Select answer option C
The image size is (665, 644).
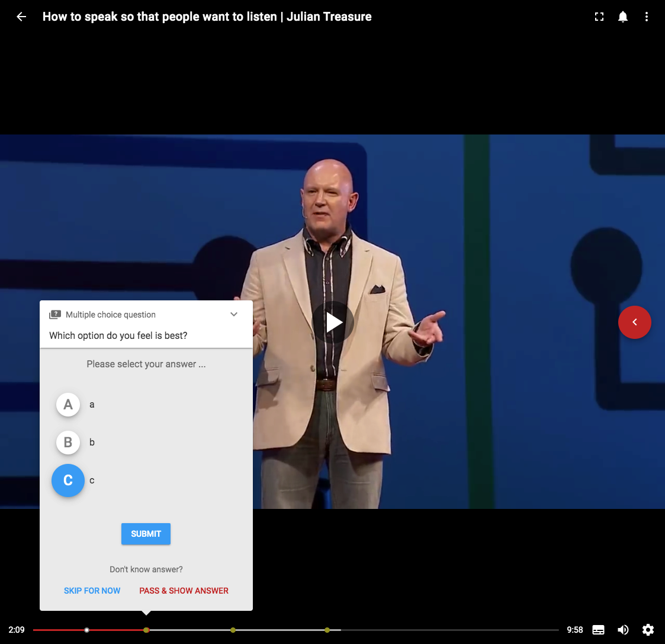click(x=68, y=480)
